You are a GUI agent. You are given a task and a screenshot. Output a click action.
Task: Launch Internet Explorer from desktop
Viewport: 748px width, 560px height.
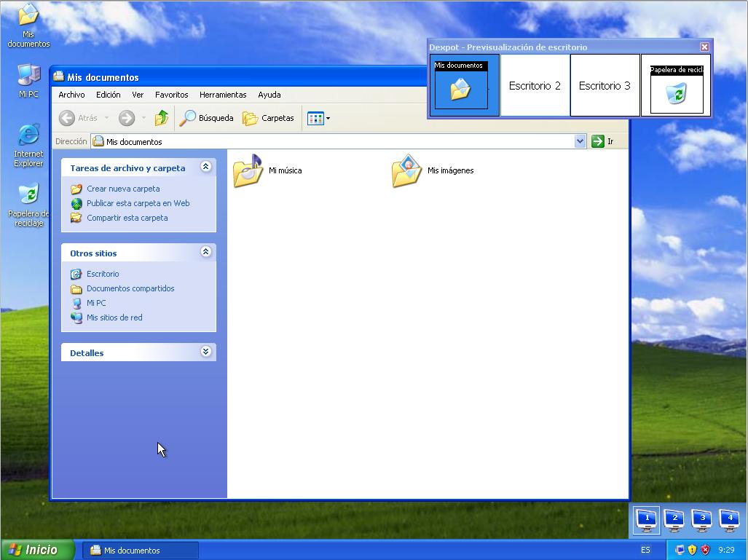point(28,145)
